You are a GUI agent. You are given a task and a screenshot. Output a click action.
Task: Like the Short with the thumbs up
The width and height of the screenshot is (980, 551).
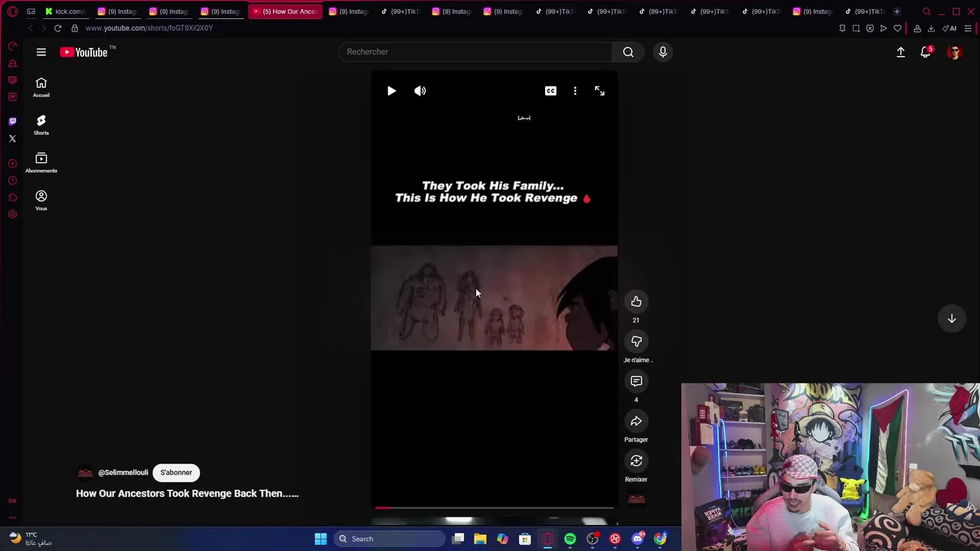tap(636, 302)
